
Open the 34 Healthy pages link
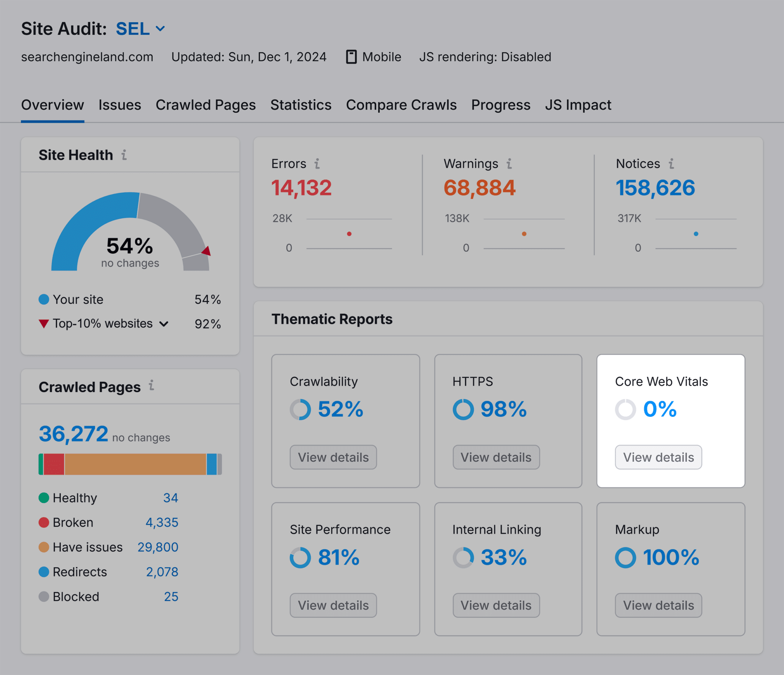pyautogui.click(x=171, y=498)
